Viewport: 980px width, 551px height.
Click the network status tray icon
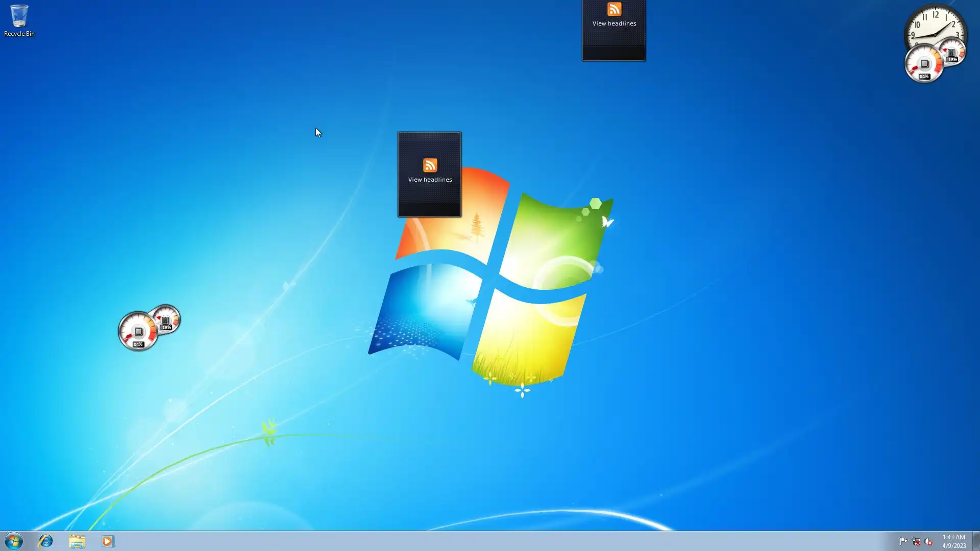pos(916,541)
